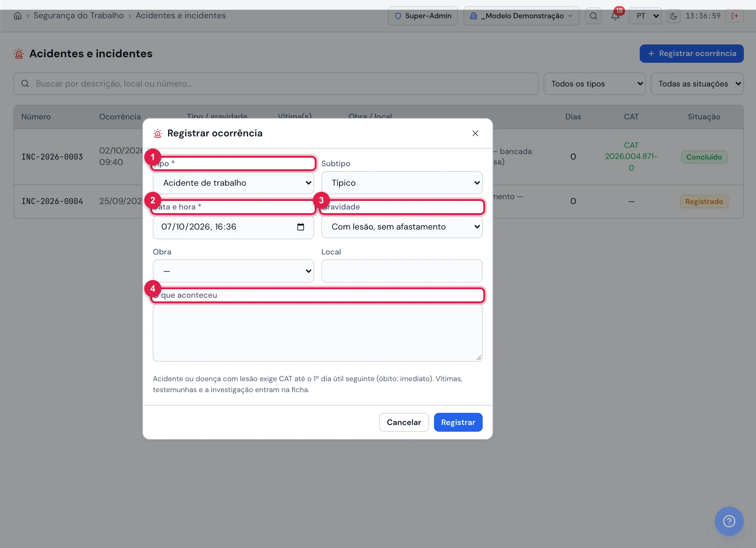Viewport: 756px width, 548px height.
Task: Click the search magnifier inside filter box
Action: [25, 84]
